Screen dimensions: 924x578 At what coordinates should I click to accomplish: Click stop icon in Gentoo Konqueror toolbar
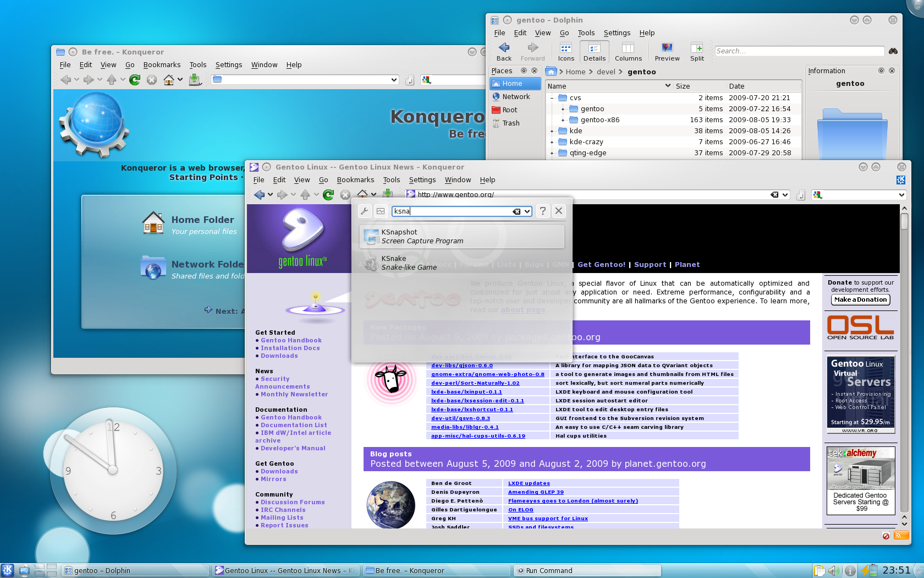coord(345,194)
